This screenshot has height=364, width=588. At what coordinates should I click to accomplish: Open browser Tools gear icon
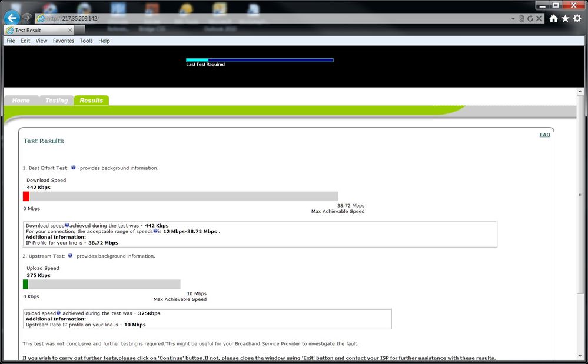click(x=577, y=18)
